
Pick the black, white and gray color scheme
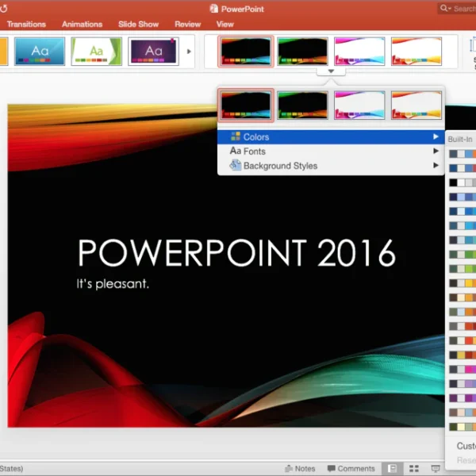(x=463, y=182)
